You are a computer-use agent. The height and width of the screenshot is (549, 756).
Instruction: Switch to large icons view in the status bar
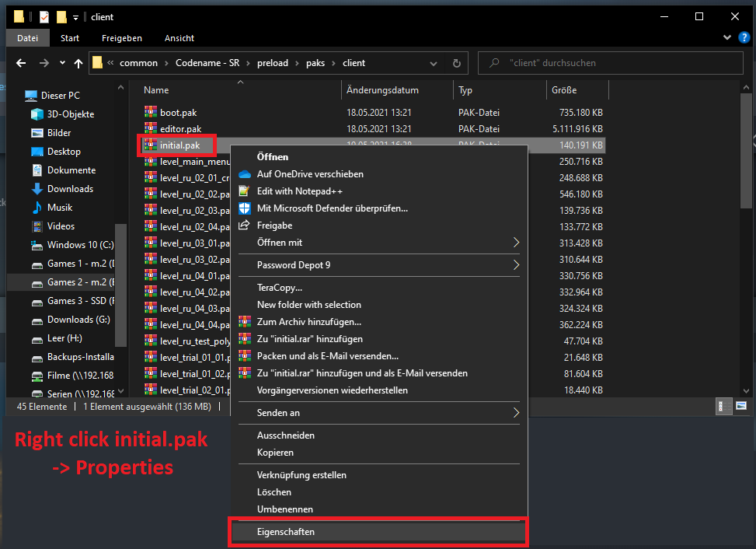[x=740, y=406]
